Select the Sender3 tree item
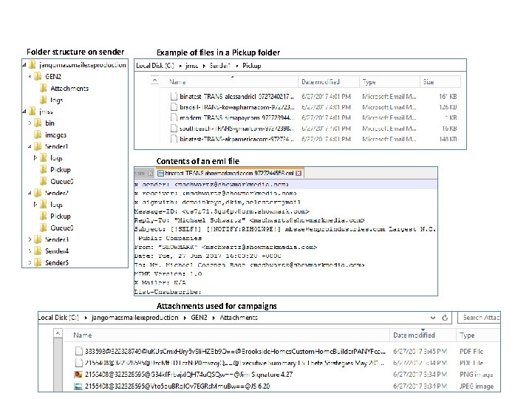The width and height of the screenshot is (532, 399). coord(57,239)
